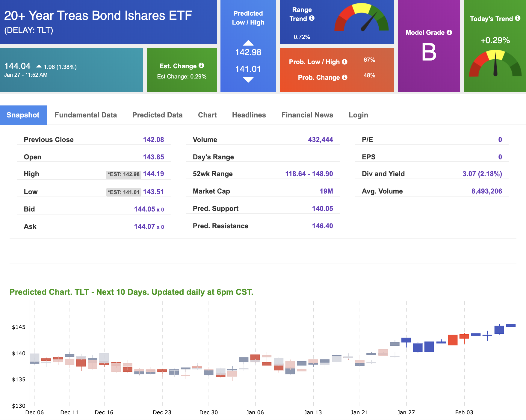Click the P/E value 0
The height and width of the screenshot is (420, 526).
(500, 140)
